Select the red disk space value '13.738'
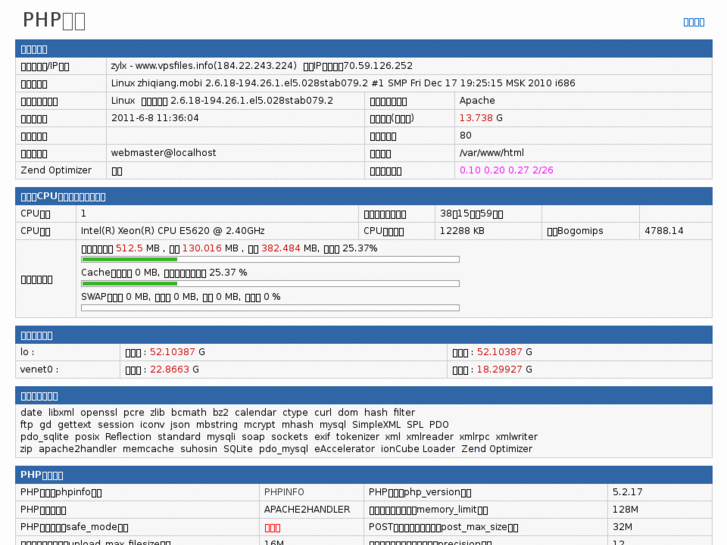Viewport: 727px width, 545px height. (476, 118)
